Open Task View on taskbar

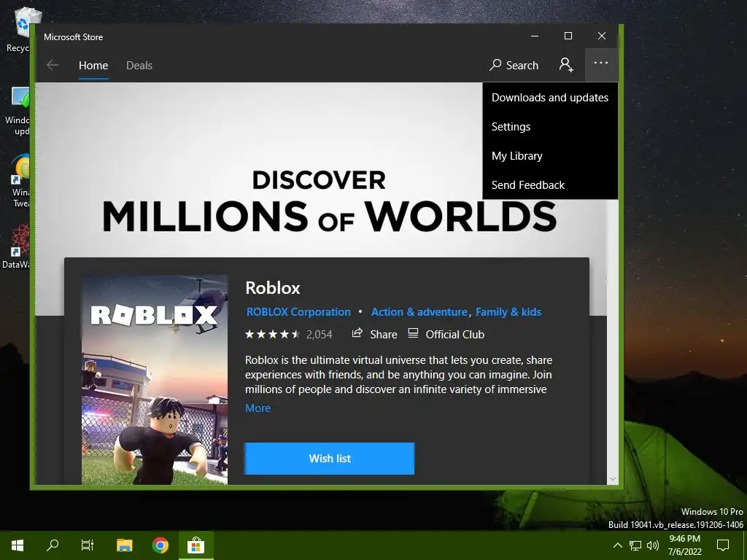click(x=88, y=545)
